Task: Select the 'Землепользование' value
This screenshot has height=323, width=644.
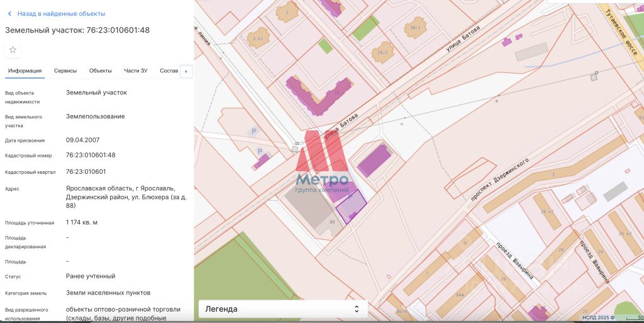Action: [96, 116]
